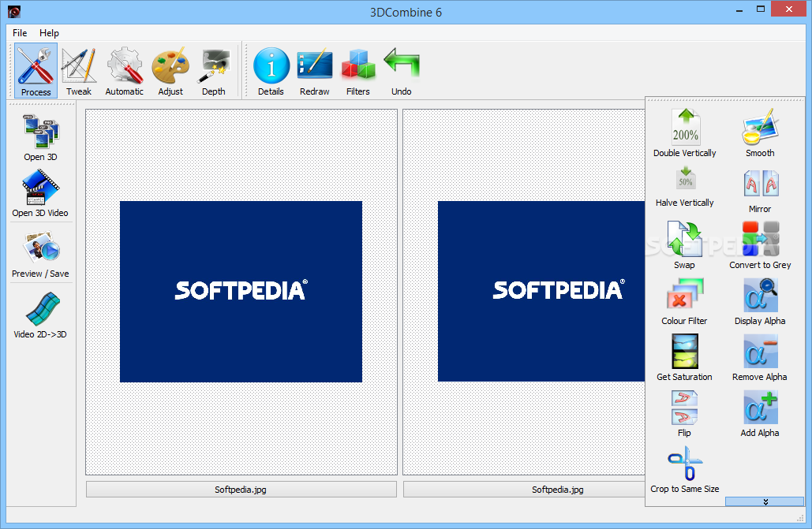Select the Depth tool
This screenshot has width=812, height=529.
pyautogui.click(x=213, y=71)
